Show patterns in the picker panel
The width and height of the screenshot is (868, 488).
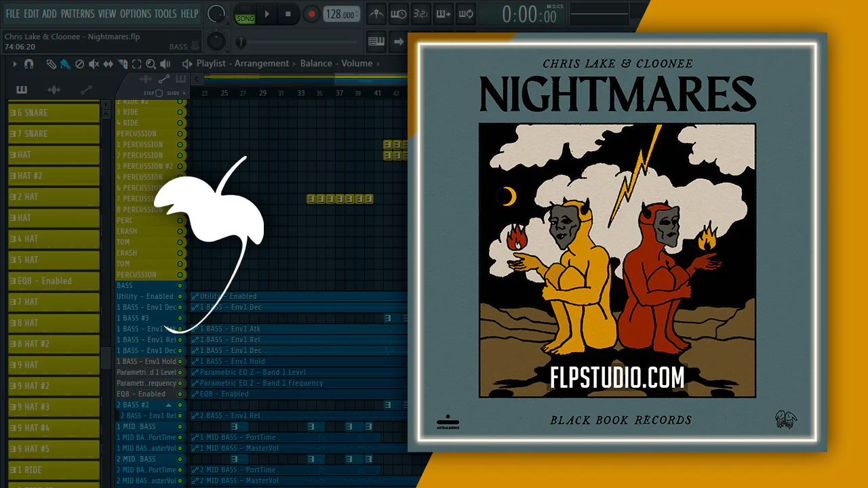tap(22, 89)
